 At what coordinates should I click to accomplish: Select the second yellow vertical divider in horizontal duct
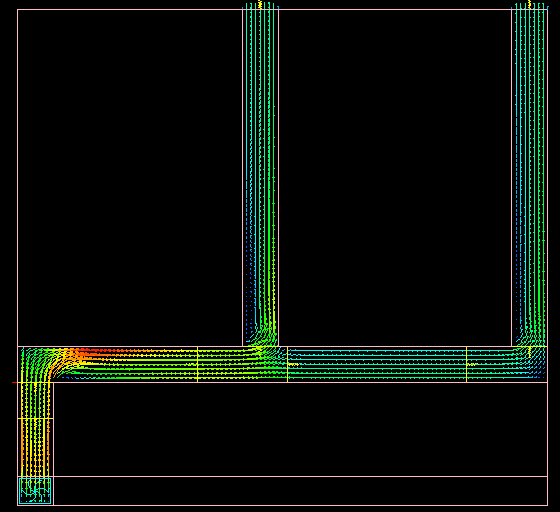click(x=288, y=364)
